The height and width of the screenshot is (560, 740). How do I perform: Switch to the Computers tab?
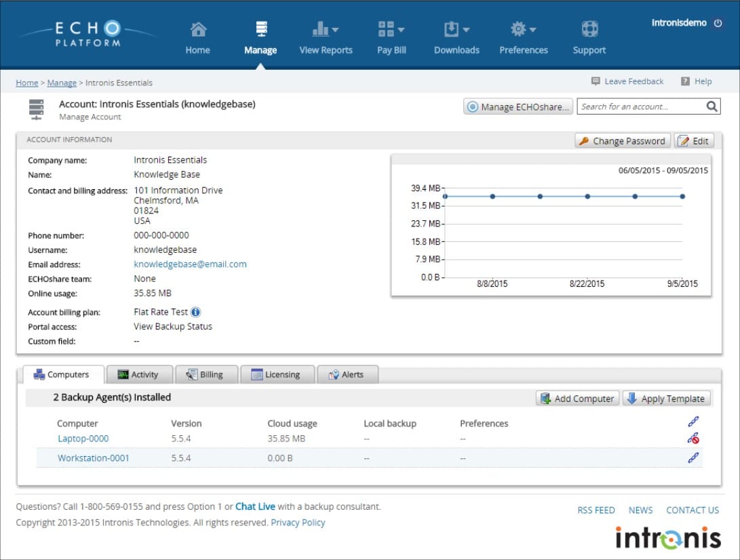(x=63, y=375)
